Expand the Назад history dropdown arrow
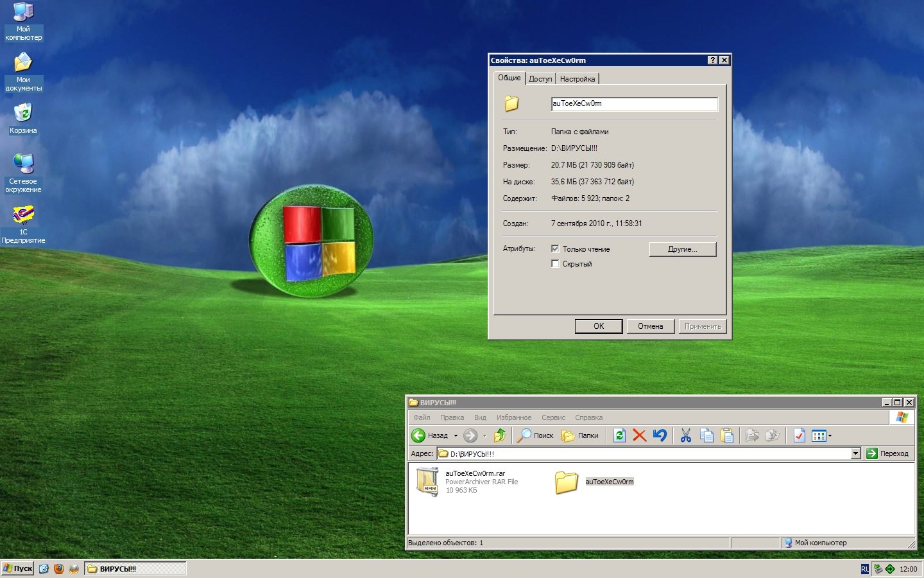The height and width of the screenshot is (578, 924). click(x=456, y=435)
